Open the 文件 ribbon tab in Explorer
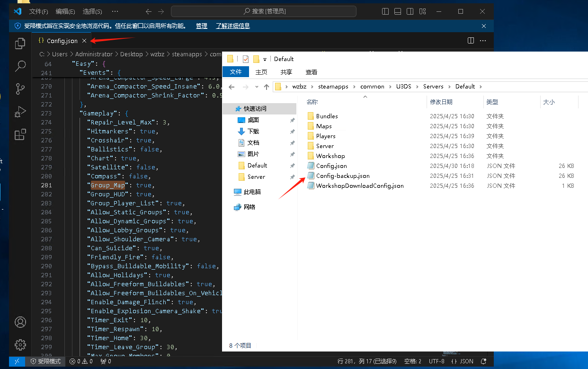This screenshot has height=369, width=588. point(236,72)
